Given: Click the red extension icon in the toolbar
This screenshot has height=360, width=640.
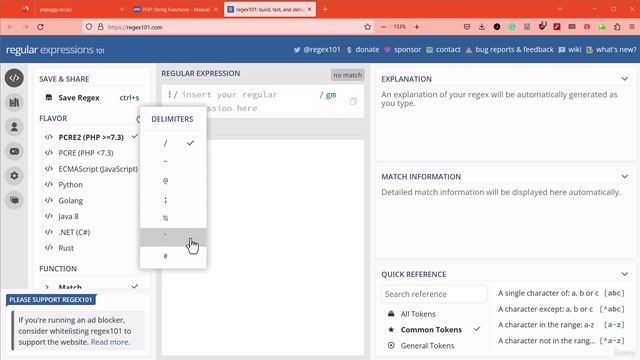Looking at the screenshot, I should click(557, 27).
